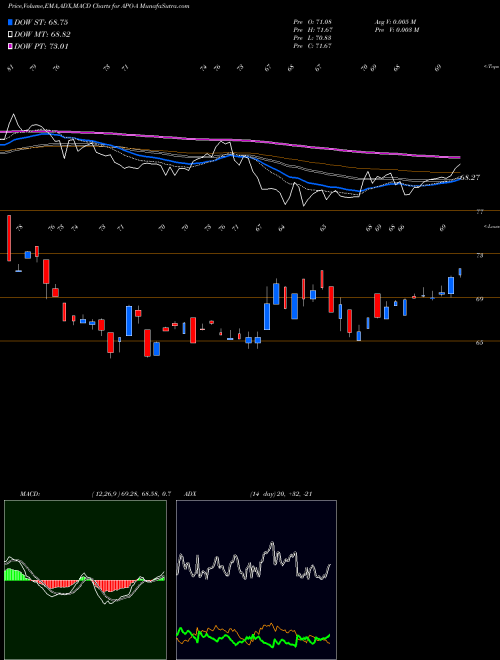This screenshot has height=660, width=500.
Task: Click the 'Pre V: 0.003 M' value
Action: coord(397,30)
